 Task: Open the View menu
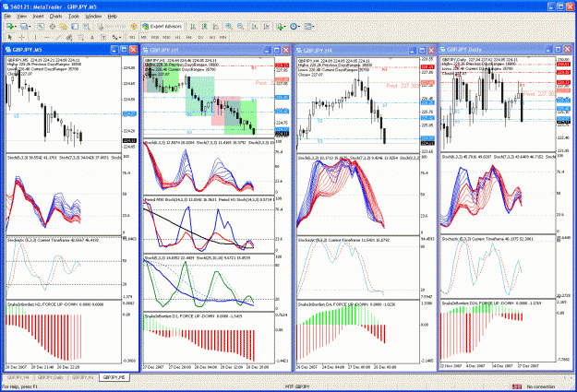[x=22, y=17]
